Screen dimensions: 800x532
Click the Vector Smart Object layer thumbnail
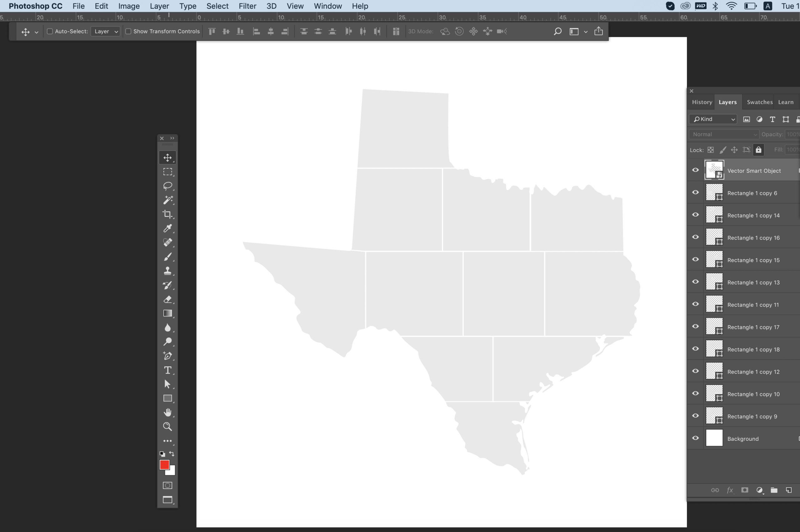[x=714, y=170]
